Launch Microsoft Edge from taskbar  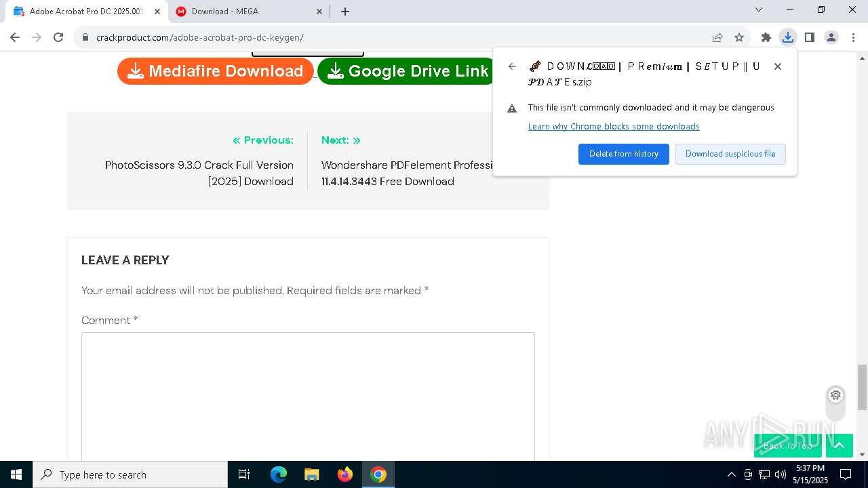point(279,474)
